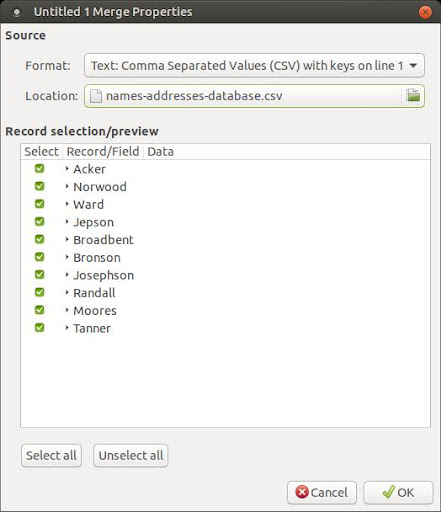The width and height of the screenshot is (441, 512).
Task: Click the Select all button
Action: pos(51,455)
